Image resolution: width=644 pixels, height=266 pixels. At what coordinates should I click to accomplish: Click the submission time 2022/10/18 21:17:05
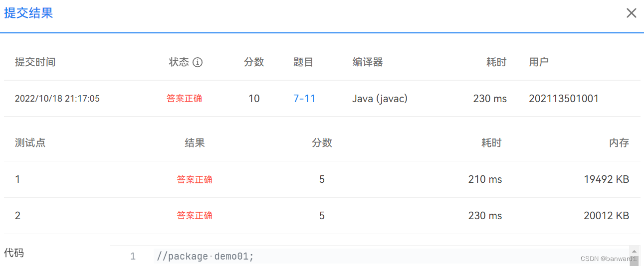point(57,99)
